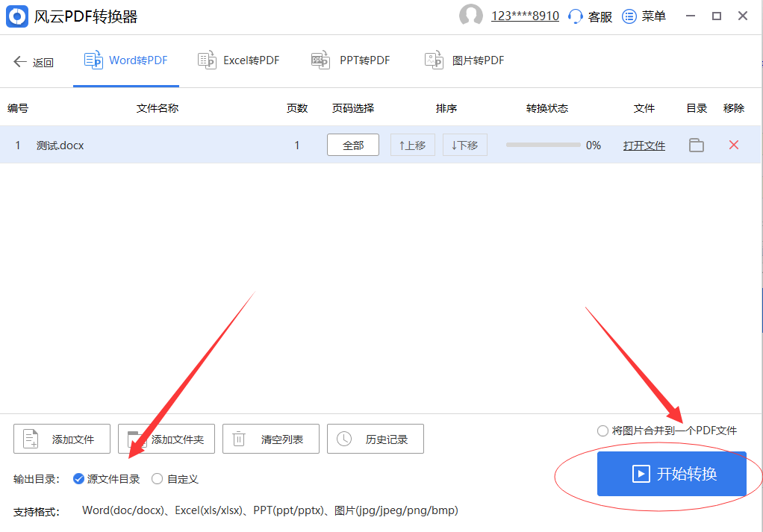Screen dimensions: 763x532
Task: Click the folder icon in the 目录 column
Action: (x=697, y=145)
